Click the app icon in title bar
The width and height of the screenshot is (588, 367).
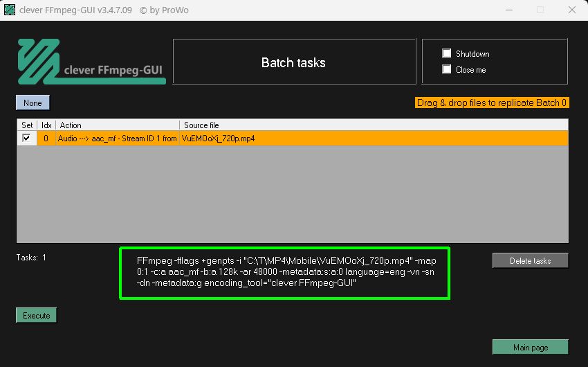pos(10,10)
